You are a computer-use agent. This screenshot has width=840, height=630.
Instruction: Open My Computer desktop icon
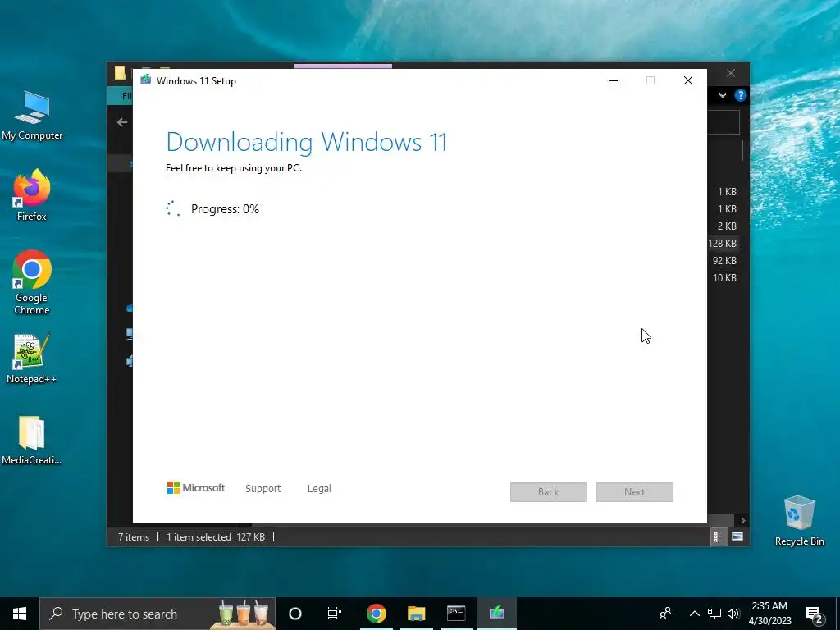pos(32,115)
